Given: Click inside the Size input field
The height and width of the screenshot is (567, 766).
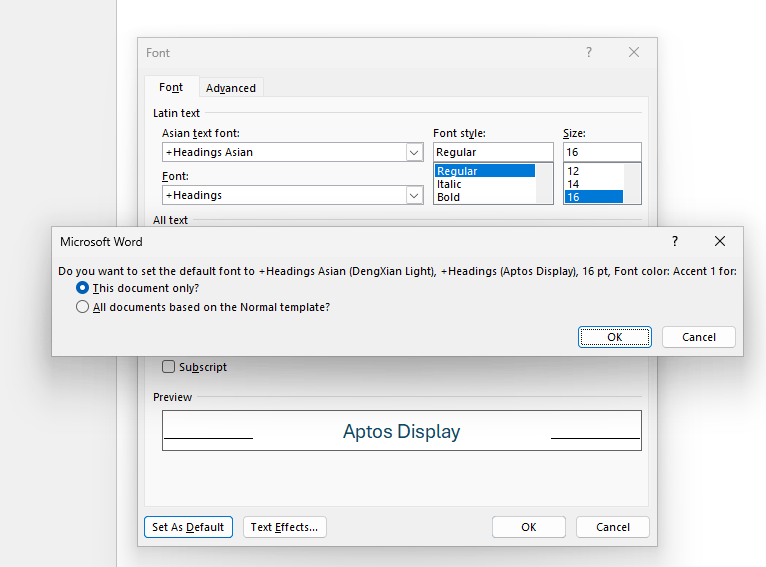Looking at the screenshot, I should coord(602,152).
